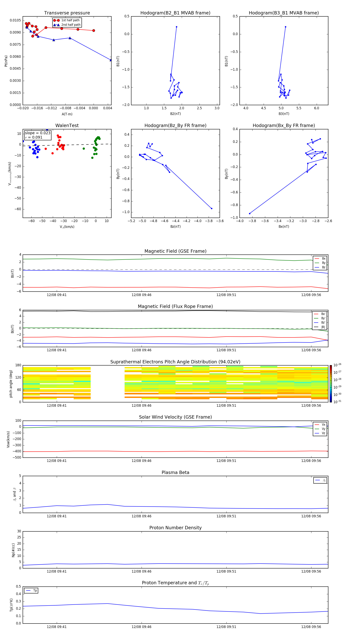Select the Bz' legend entry in Flux Rope plot
The height and width of the screenshot is (644, 351).
(320, 323)
